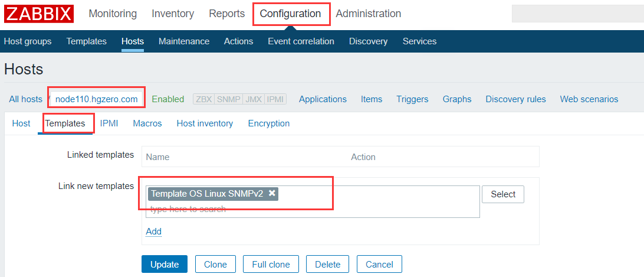Open the host's Applications link

tap(323, 99)
